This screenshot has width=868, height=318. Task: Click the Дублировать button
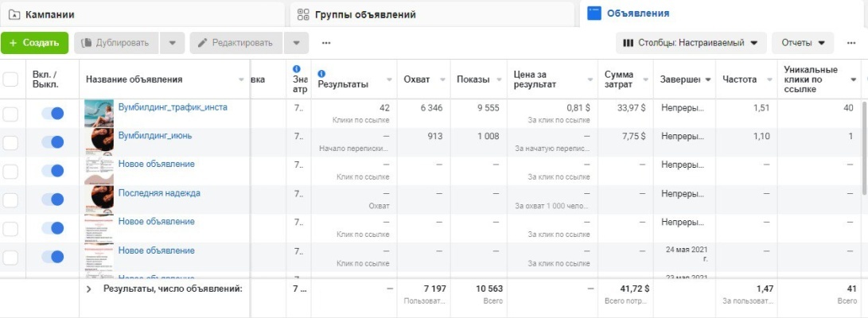tap(116, 43)
